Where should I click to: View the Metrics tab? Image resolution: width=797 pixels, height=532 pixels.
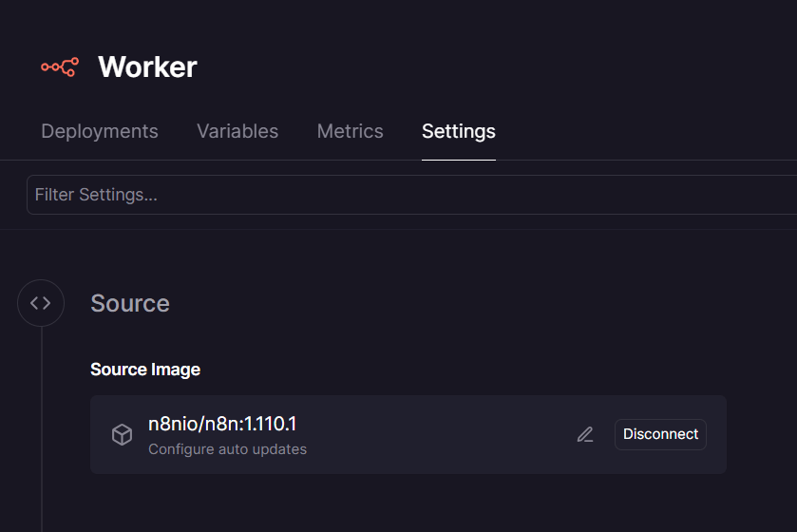coord(350,131)
